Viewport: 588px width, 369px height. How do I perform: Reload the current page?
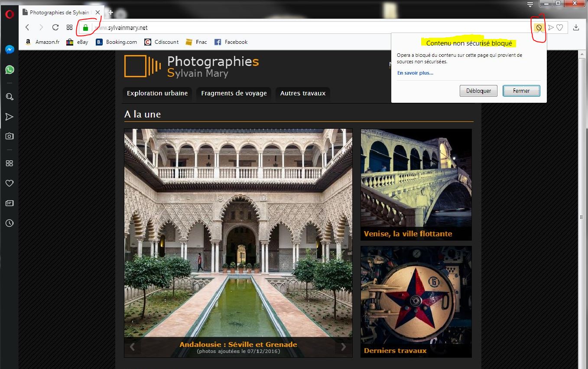[55, 28]
